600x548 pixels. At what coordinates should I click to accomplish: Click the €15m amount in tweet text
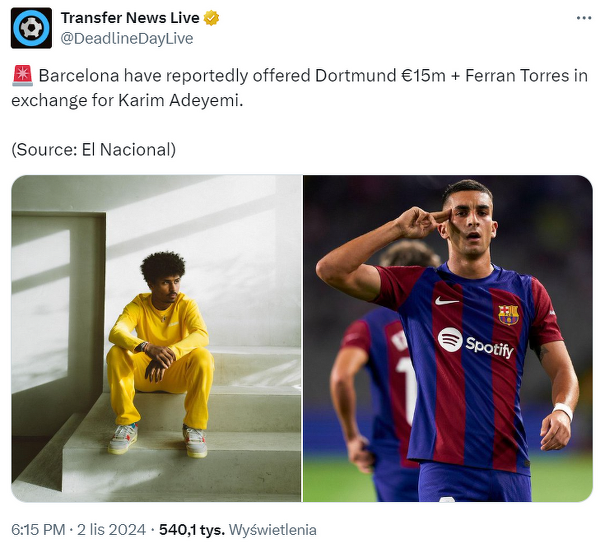[x=424, y=76]
